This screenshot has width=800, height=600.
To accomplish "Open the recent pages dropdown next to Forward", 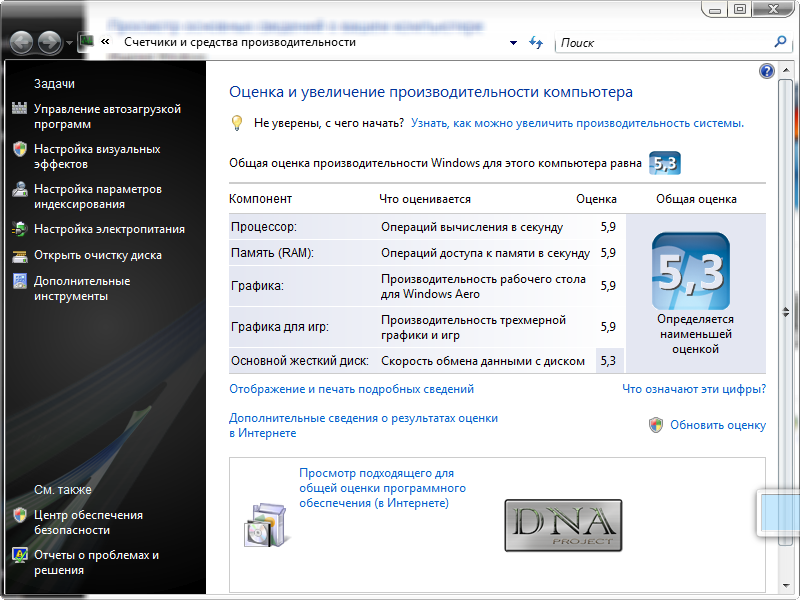I will point(69,43).
